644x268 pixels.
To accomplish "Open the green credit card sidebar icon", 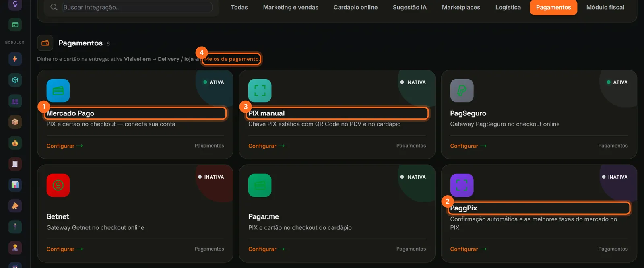I will [15, 25].
